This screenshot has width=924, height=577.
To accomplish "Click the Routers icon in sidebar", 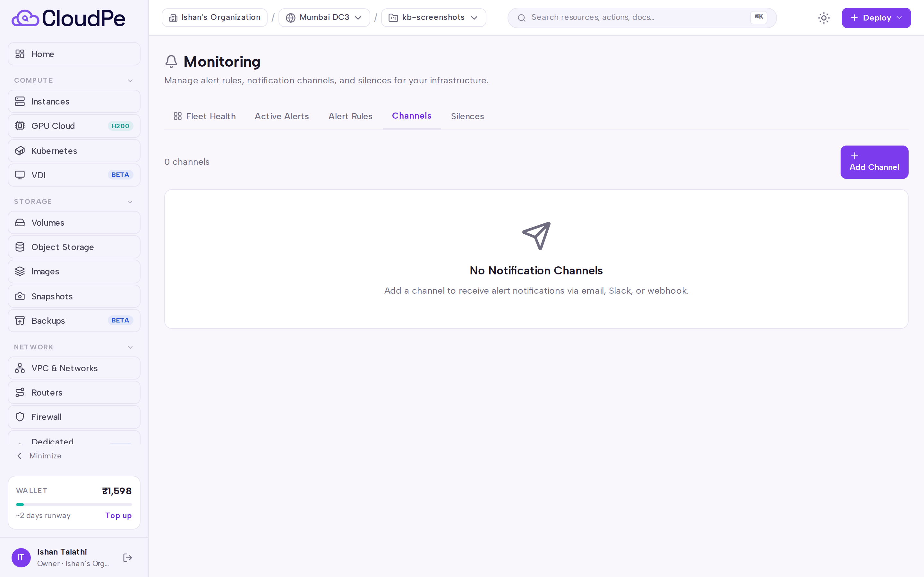I will click(20, 392).
